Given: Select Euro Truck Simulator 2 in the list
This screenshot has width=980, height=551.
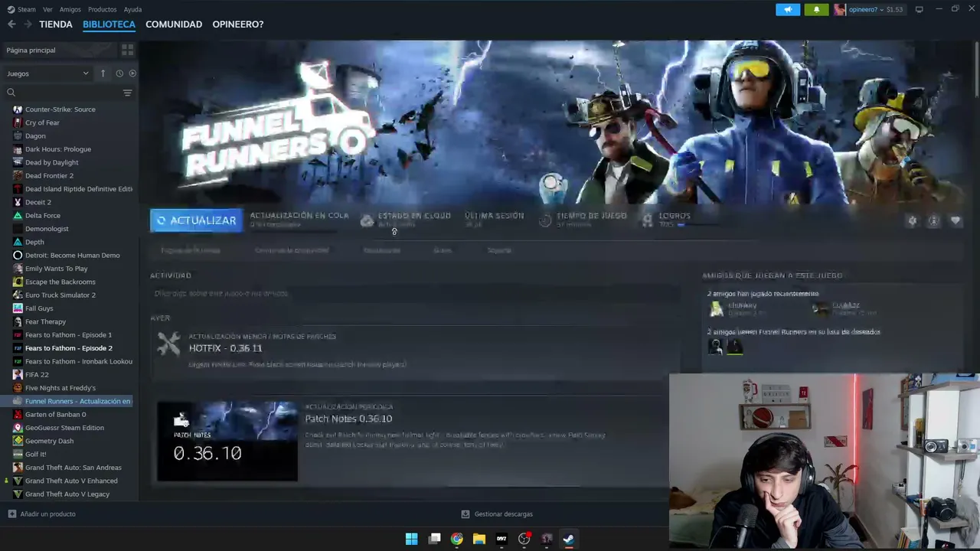Looking at the screenshot, I should tap(60, 295).
